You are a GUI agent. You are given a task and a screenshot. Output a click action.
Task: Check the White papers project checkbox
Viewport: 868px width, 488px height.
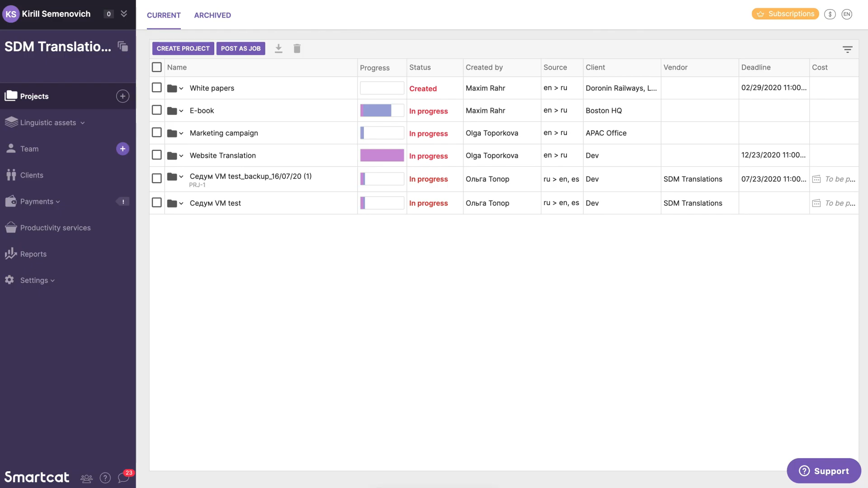pyautogui.click(x=157, y=88)
